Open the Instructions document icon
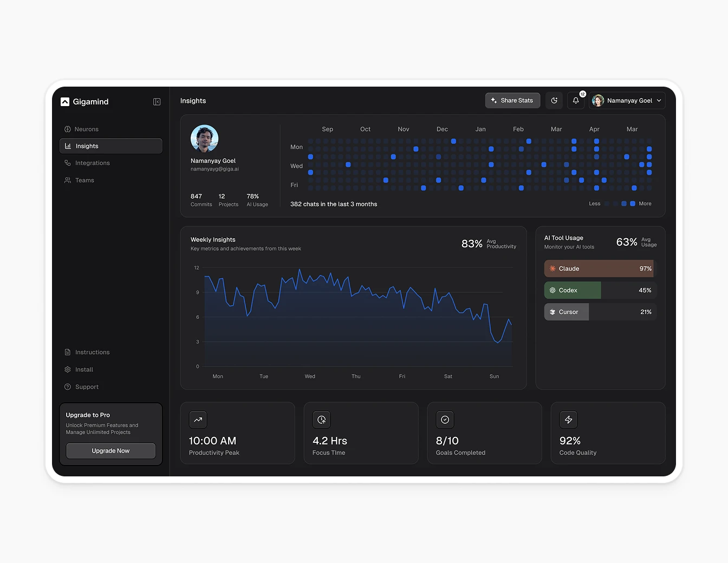728x563 pixels. click(68, 352)
